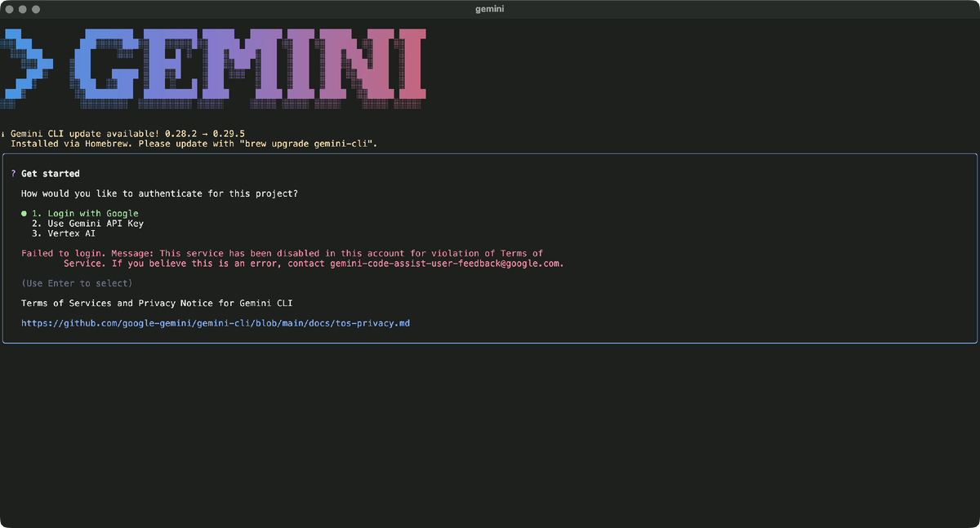Click the info icon beside update available notice
The height and width of the screenshot is (528, 980).
2,134
